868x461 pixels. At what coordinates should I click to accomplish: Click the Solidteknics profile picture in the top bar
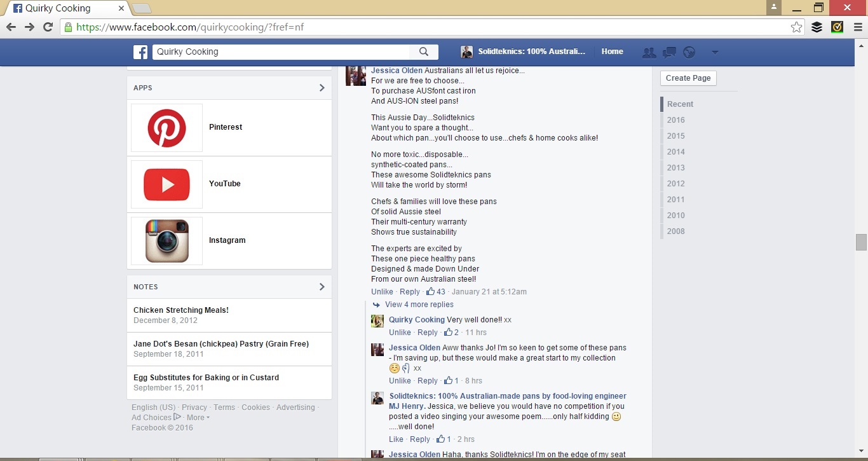coord(466,52)
